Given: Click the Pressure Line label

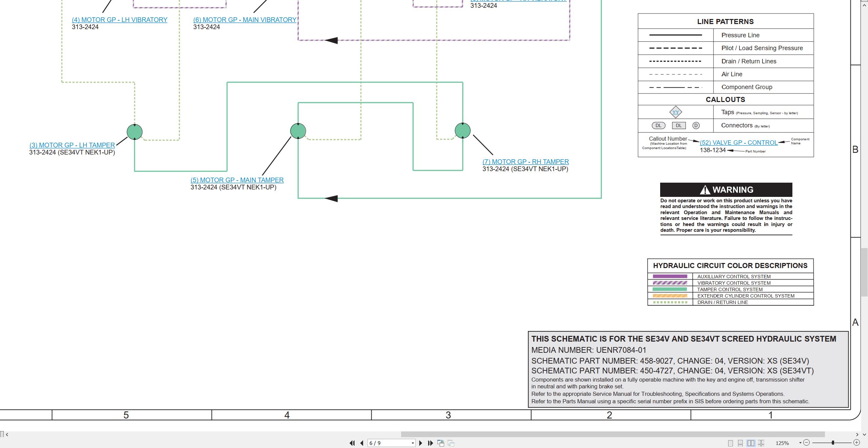Looking at the screenshot, I should point(740,35).
